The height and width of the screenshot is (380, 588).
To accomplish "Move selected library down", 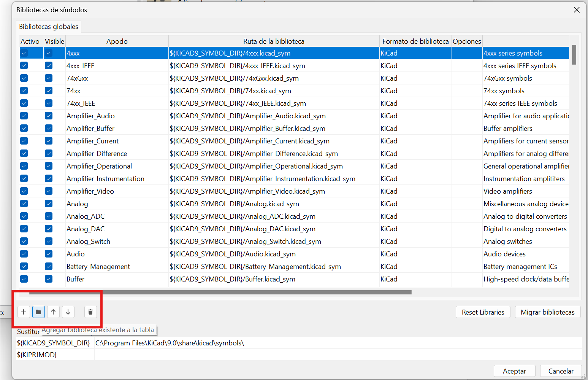I will (68, 312).
